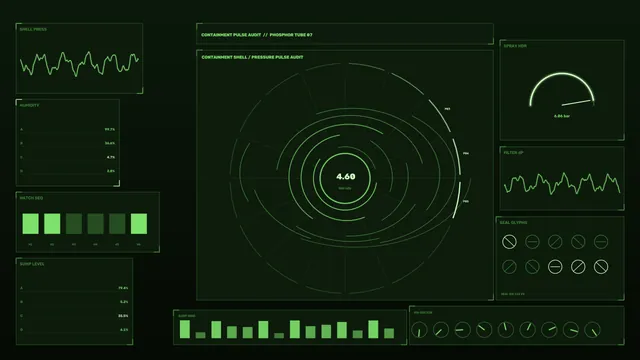Toggle the first lit Hatch Seg tile
This screenshot has height=360, width=640.
[x=31, y=224]
